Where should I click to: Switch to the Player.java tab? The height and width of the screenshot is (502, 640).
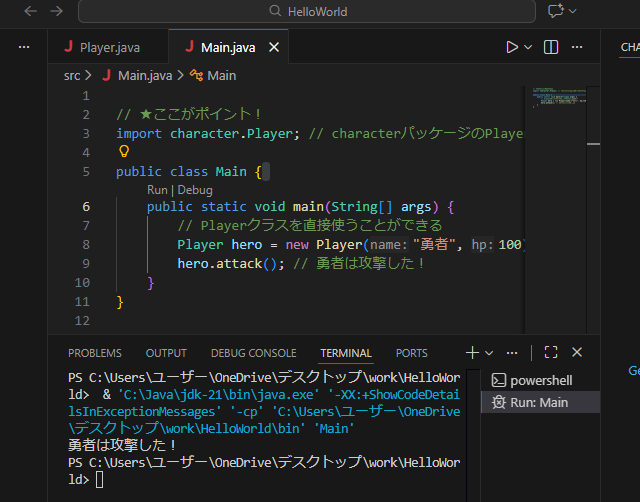pos(108,47)
